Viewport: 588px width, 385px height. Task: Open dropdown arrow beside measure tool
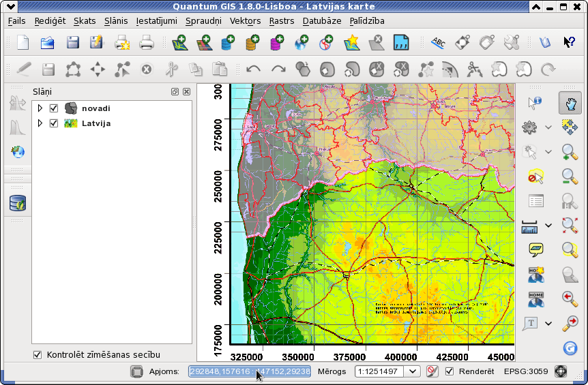(x=548, y=226)
